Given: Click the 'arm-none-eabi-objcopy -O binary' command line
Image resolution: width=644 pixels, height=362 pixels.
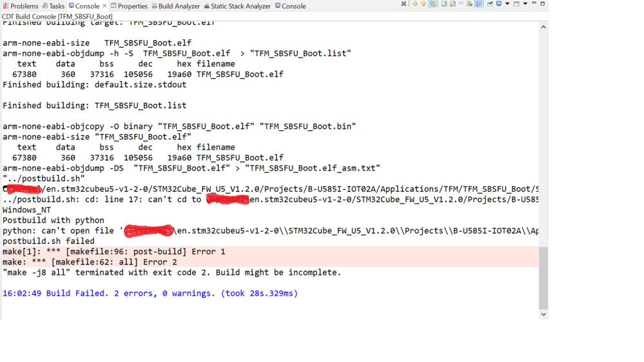Looking at the screenshot, I should coord(179,126).
